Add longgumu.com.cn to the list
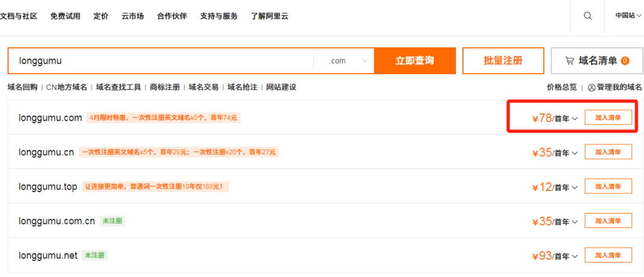The height and width of the screenshot is (277, 644). pyautogui.click(x=608, y=221)
